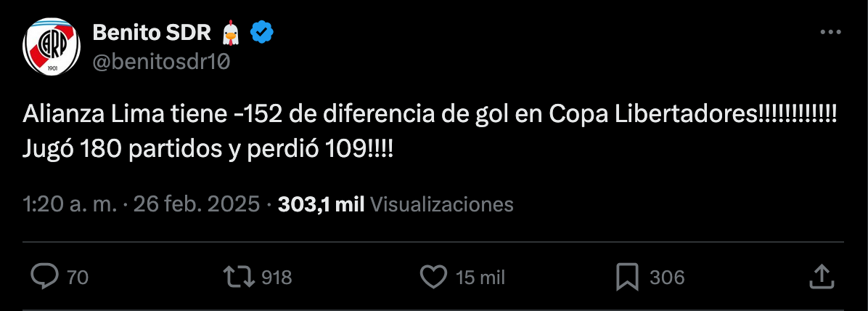868x311 pixels.
Task: Click the blue verified badge
Action: coord(262,33)
